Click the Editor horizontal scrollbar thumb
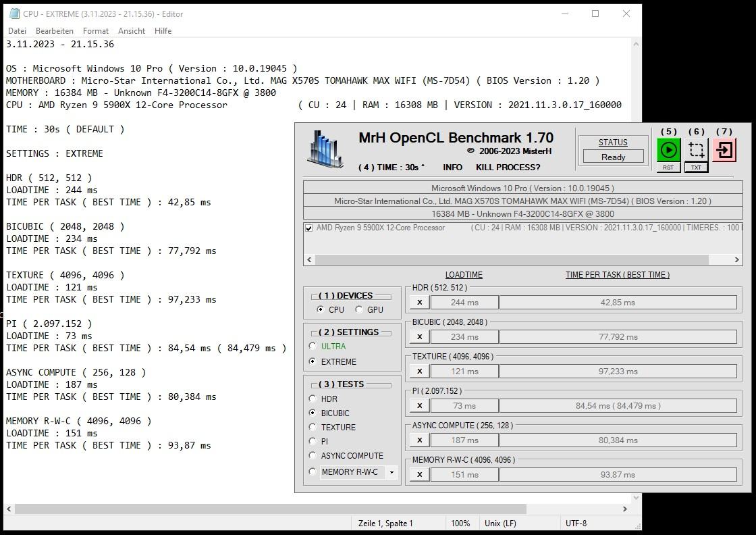Screen dimensions: 756x535 (271, 509)
